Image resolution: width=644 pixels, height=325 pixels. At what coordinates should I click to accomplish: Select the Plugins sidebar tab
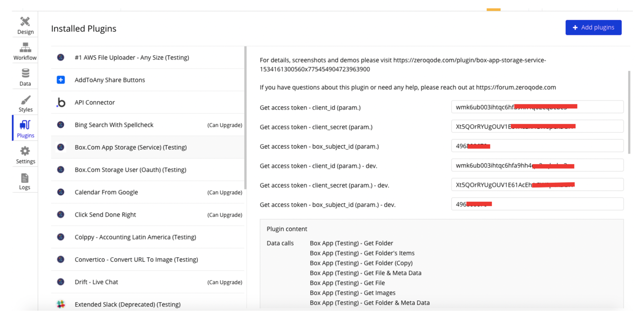point(25,129)
